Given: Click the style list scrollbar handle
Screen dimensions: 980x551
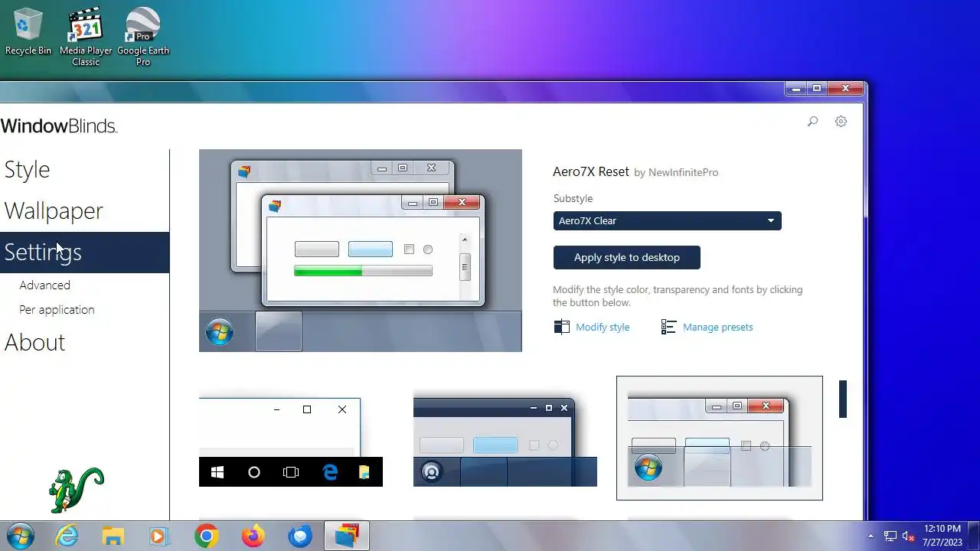Looking at the screenshot, I should pos(842,399).
